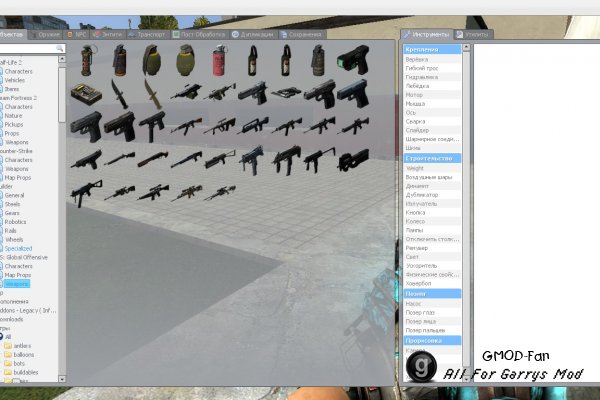The image size is (600, 400).
Task: Select the Воздушные шары tool
Action: tap(432, 177)
